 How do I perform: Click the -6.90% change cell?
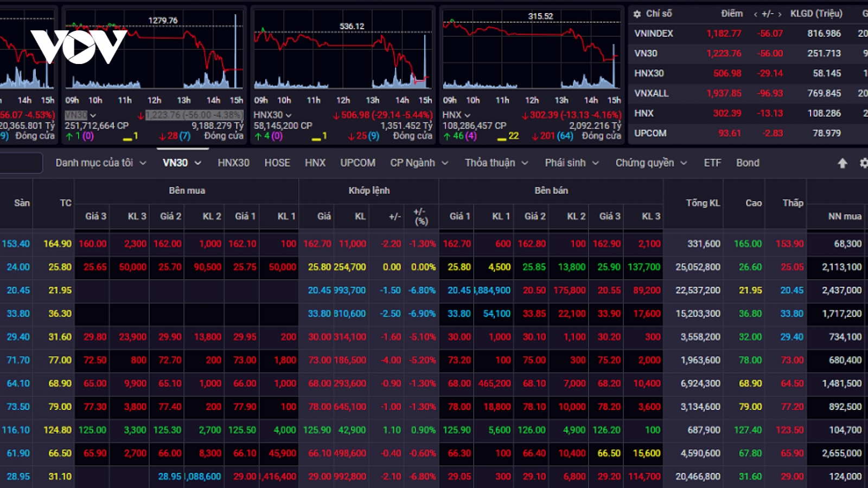[x=422, y=314]
